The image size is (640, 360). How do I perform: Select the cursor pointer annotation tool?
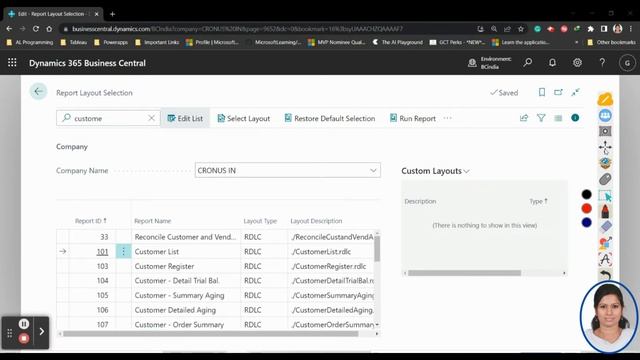pos(605,196)
